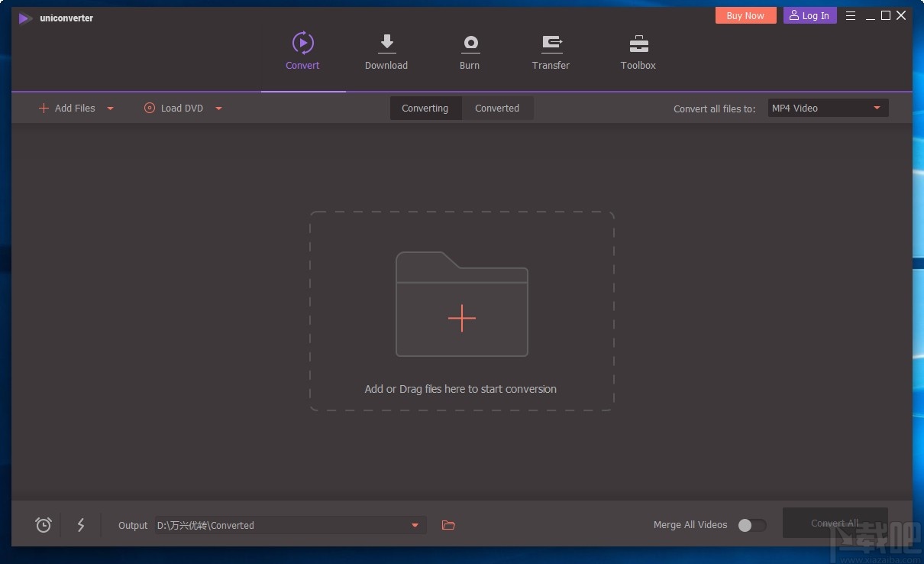Maximize the uniconverter window

click(x=886, y=15)
